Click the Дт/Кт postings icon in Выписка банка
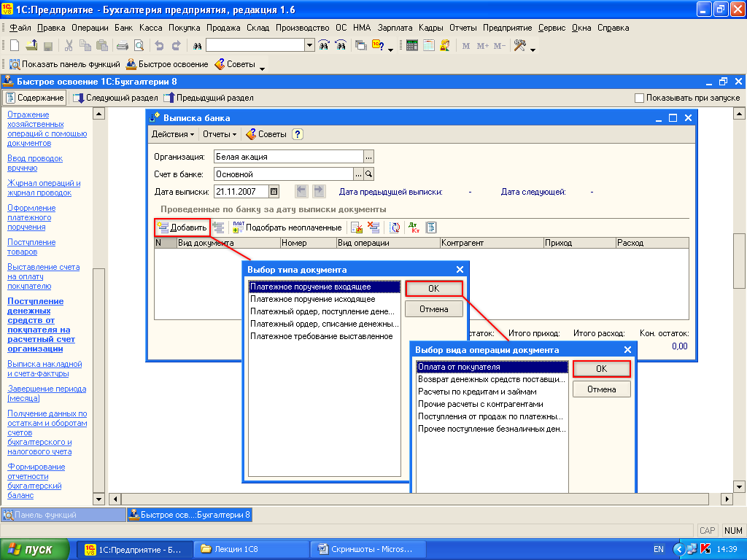 coord(414,227)
